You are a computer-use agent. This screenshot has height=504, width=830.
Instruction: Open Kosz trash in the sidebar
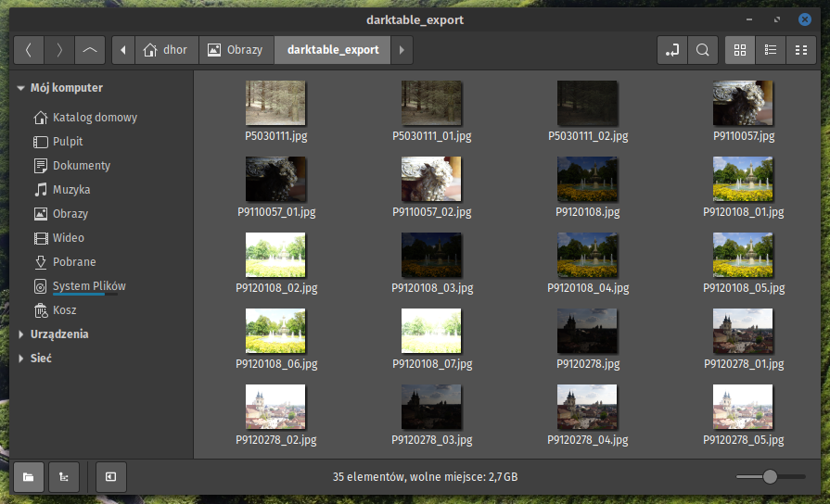pyautogui.click(x=55, y=310)
